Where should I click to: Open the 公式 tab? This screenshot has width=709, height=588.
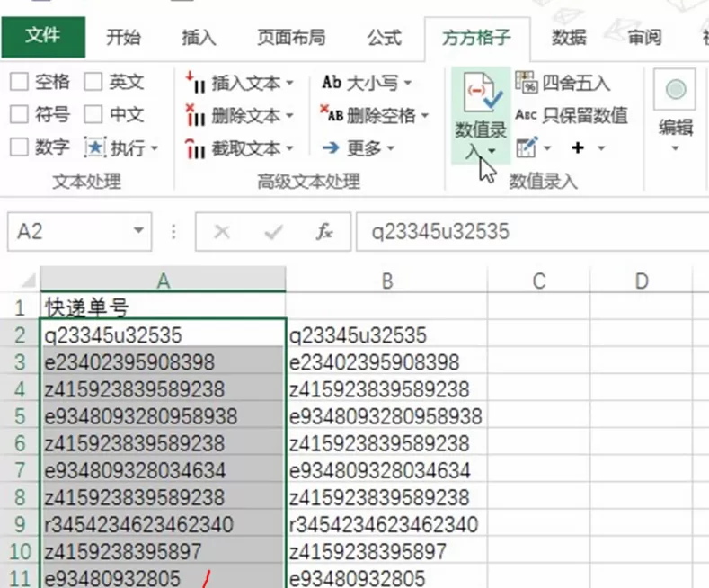point(384,38)
